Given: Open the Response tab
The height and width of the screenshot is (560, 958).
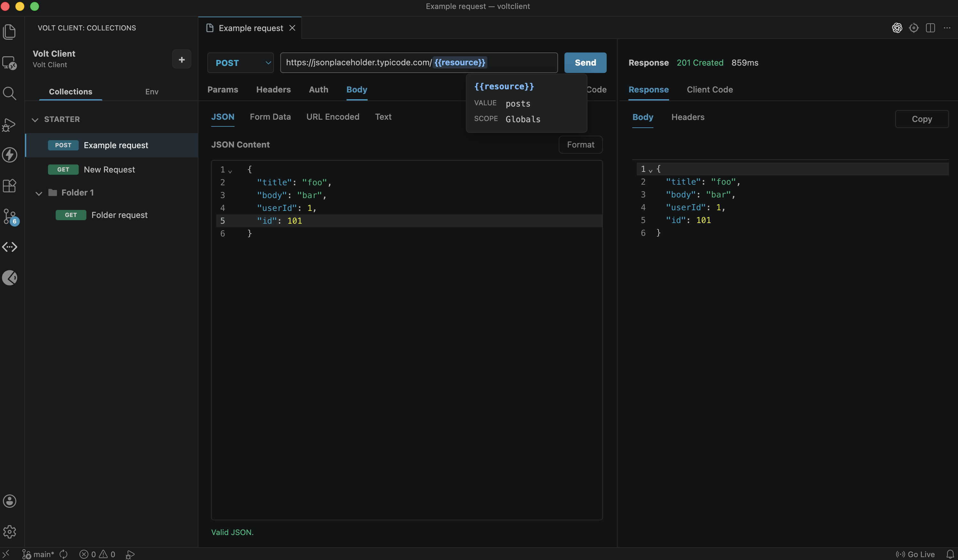Looking at the screenshot, I should 648,90.
